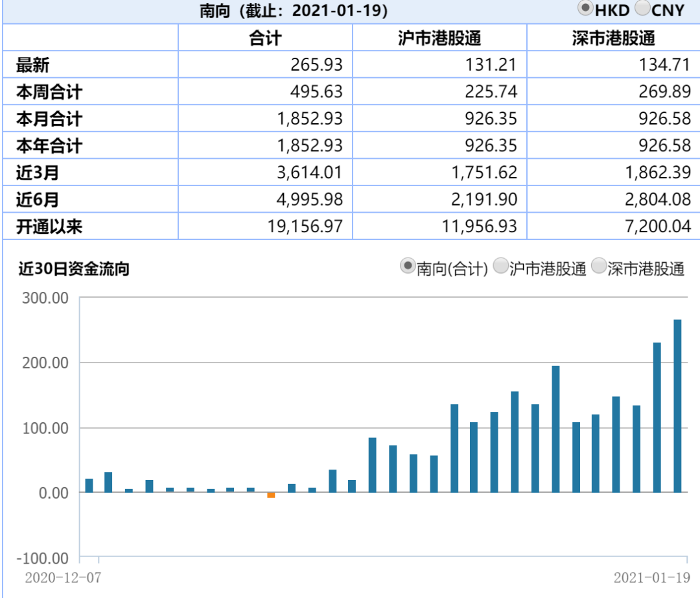Select the 南向(合计) chart radio button
The height and width of the screenshot is (598, 700).
[408, 266]
